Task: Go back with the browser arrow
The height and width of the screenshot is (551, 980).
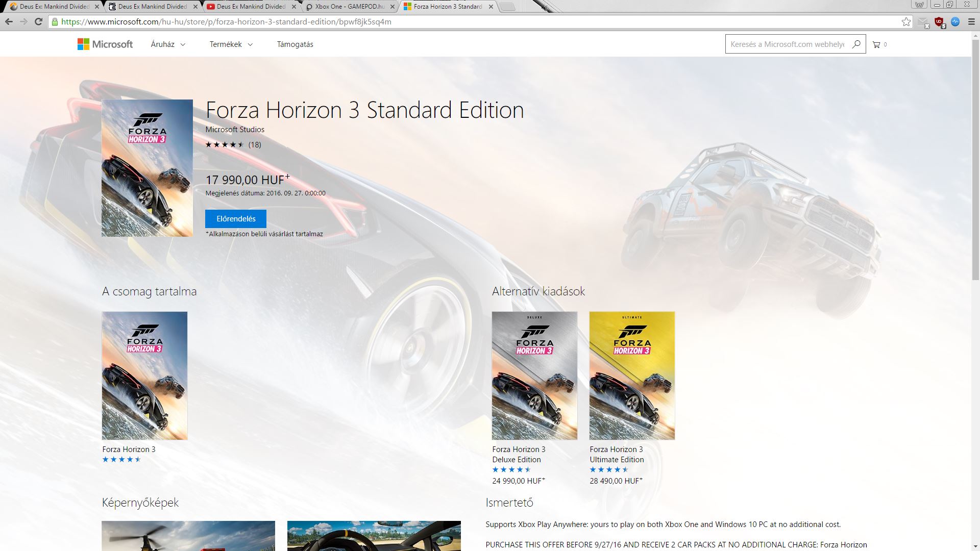Action: pyautogui.click(x=9, y=22)
